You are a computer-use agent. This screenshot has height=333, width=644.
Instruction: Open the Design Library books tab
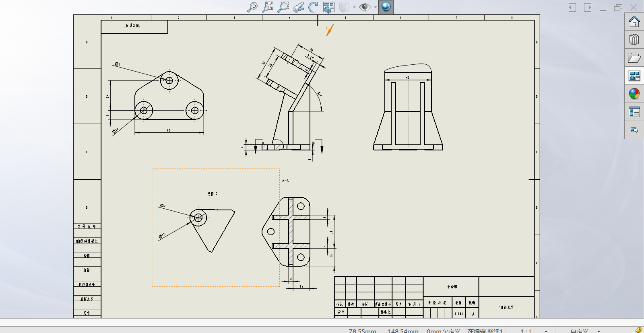(x=634, y=39)
